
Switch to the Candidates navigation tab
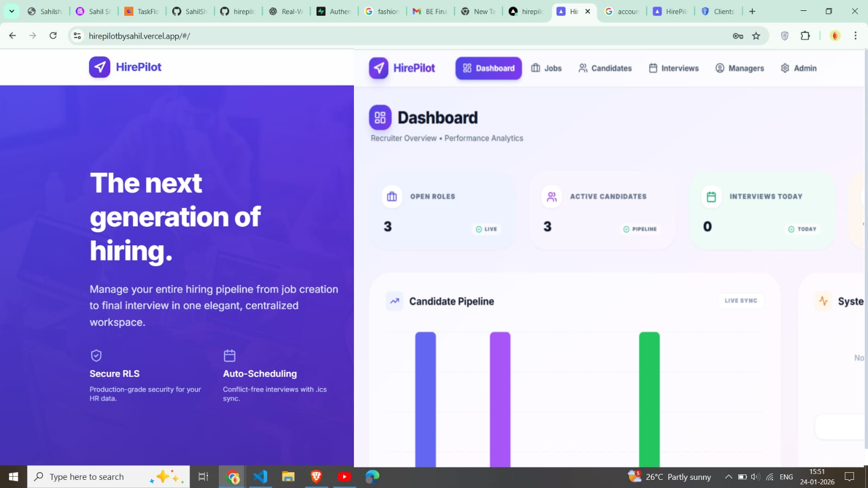point(605,68)
